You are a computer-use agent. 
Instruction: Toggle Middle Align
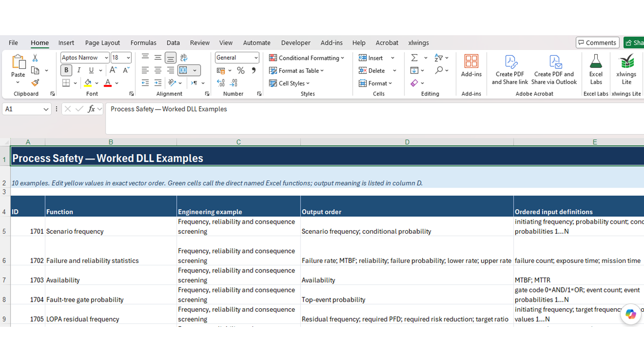(158, 58)
